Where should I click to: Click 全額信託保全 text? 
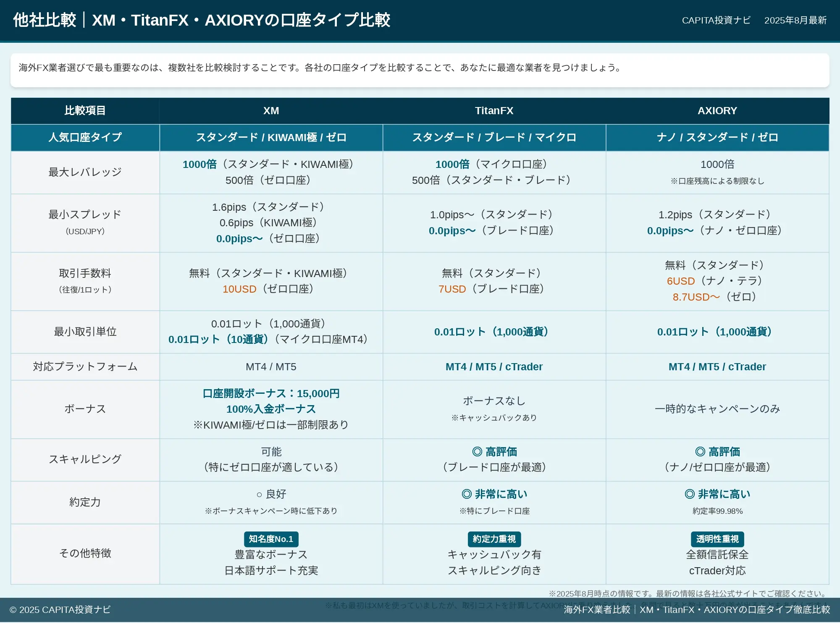pyautogui.click(x=717, y=555)
